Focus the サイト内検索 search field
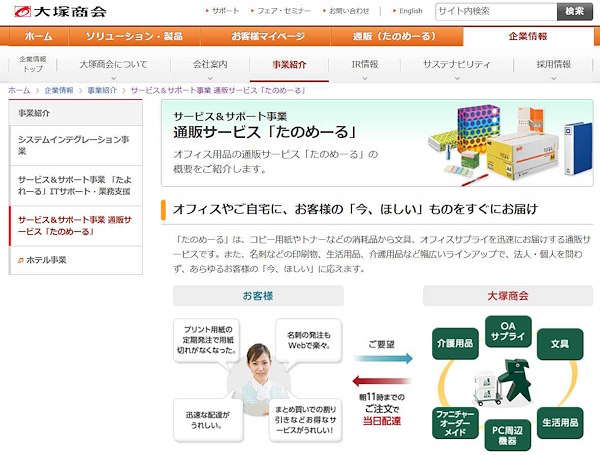The image size is (600, 455). tap(496, 11)
